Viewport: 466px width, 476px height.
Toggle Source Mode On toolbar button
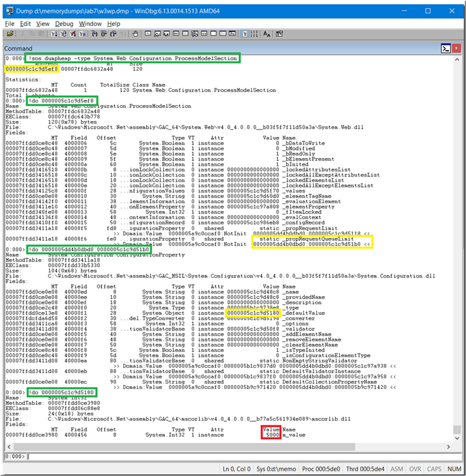(x=245, y=34)
